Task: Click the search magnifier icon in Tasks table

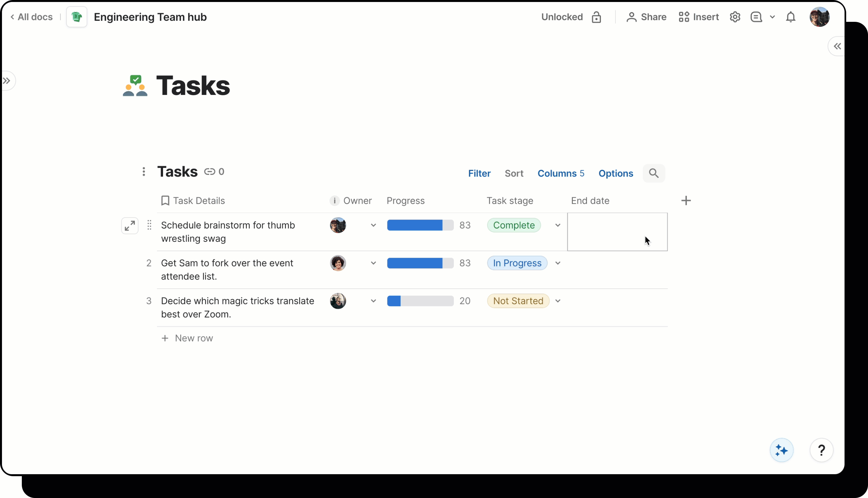Action: pyautogui.click(x=653, y=173)
